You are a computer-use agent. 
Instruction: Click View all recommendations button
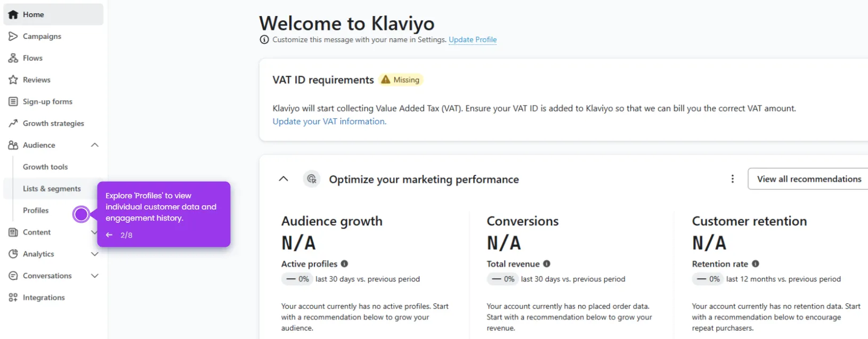click(808, 179)
